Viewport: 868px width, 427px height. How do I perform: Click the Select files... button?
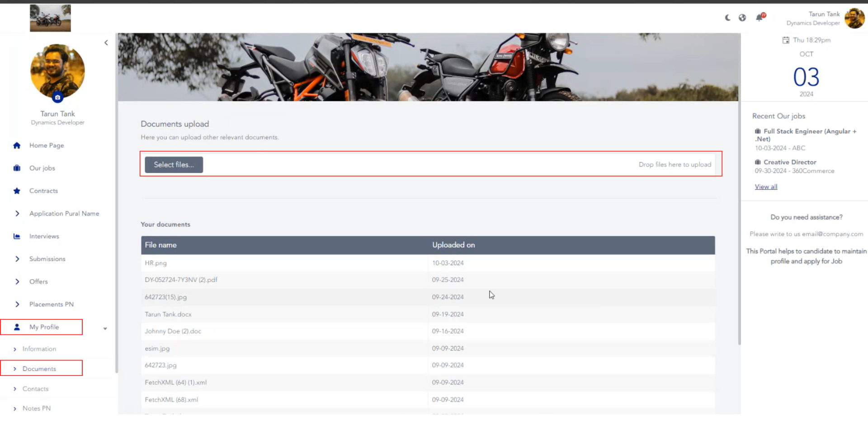click(174, 164)
